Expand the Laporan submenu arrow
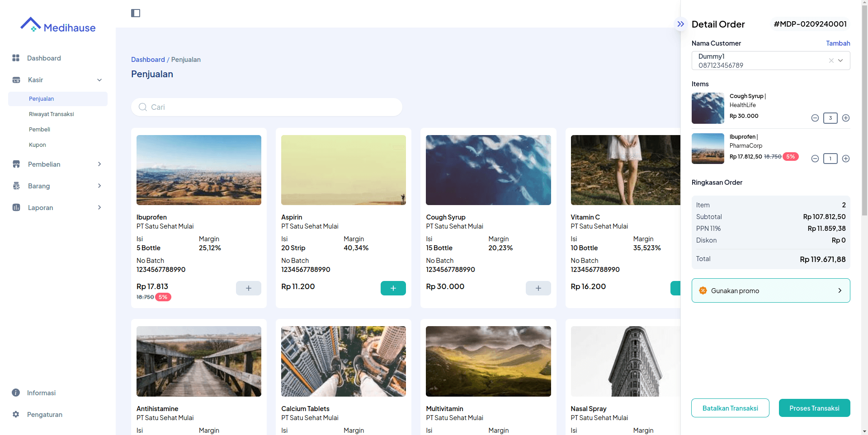 [x=99, y=207]
